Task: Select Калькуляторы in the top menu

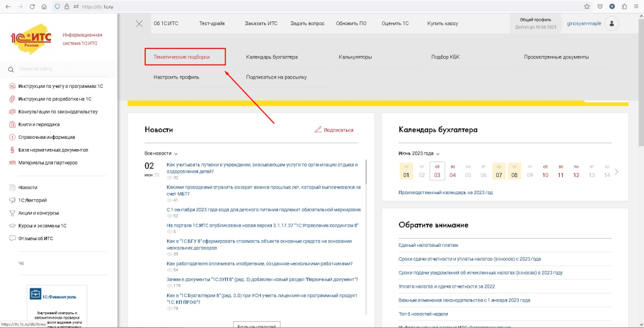Action: coord(355,57)
